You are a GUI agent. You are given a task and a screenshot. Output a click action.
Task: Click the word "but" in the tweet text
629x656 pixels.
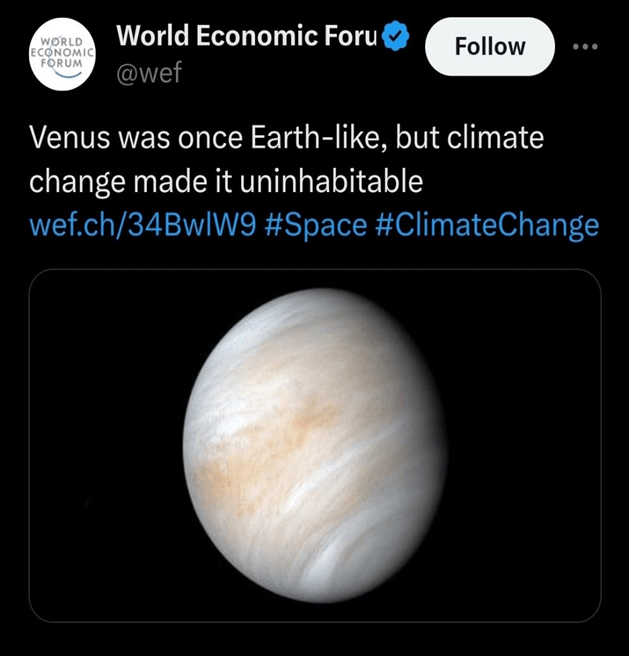(x=415, y=138)
